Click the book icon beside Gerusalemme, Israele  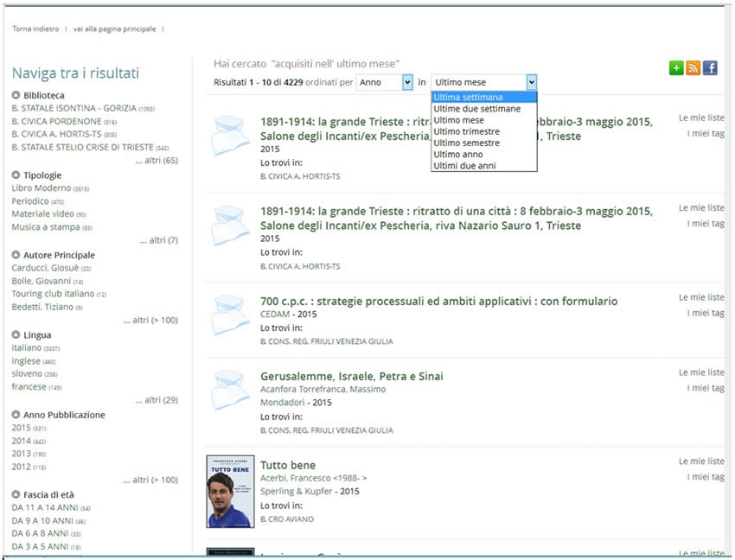point(230,391)
